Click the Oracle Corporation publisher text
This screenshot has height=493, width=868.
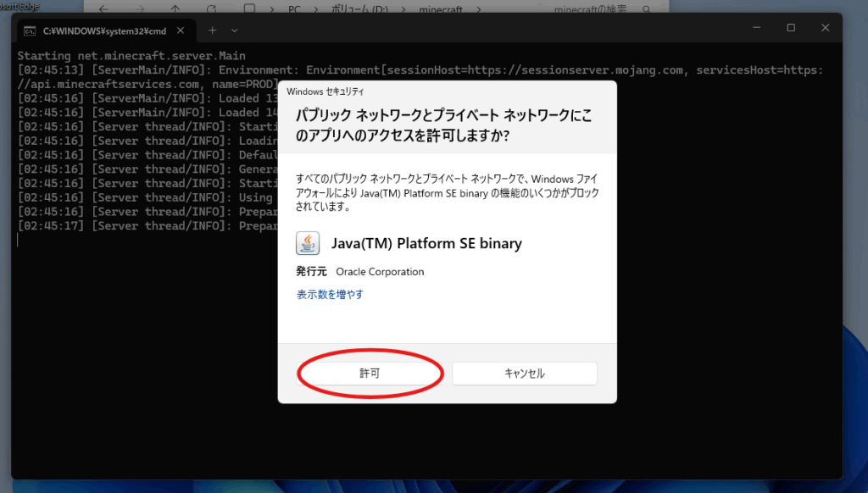pyautogui.click(x=380, y=272)
